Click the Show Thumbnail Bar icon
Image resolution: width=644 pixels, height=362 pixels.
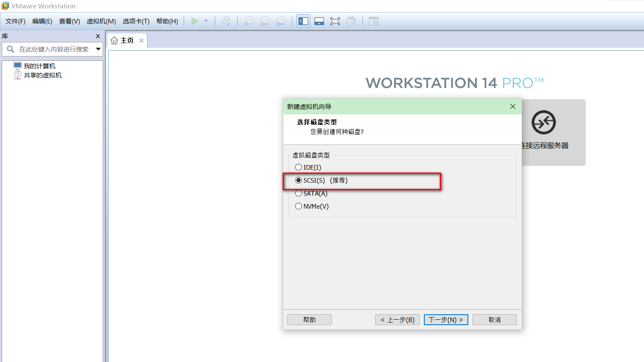tap(319, 21)
